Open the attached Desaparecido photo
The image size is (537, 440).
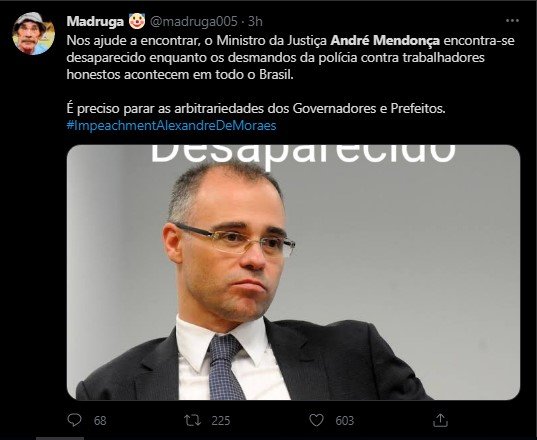(x=294, y=272)
